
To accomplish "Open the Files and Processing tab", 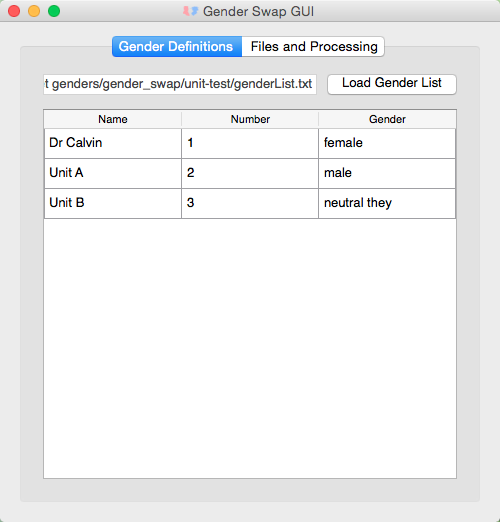I will click(x=313, y=46).
